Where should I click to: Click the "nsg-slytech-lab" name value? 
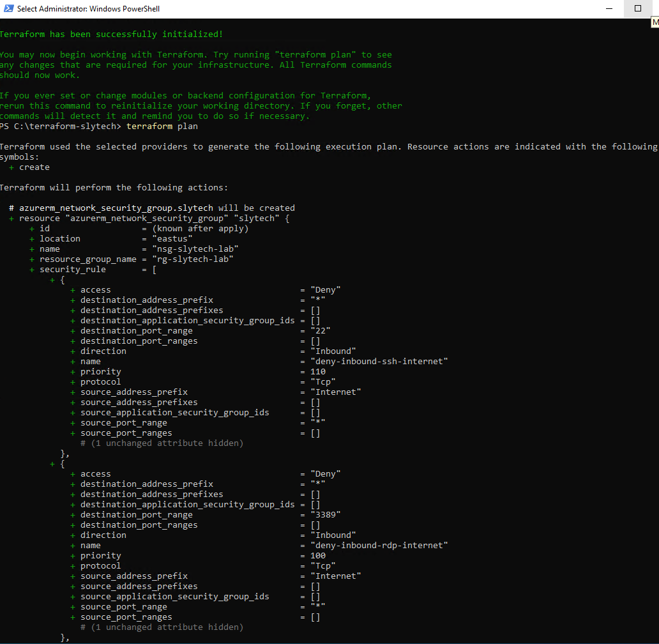click(195, 249)
